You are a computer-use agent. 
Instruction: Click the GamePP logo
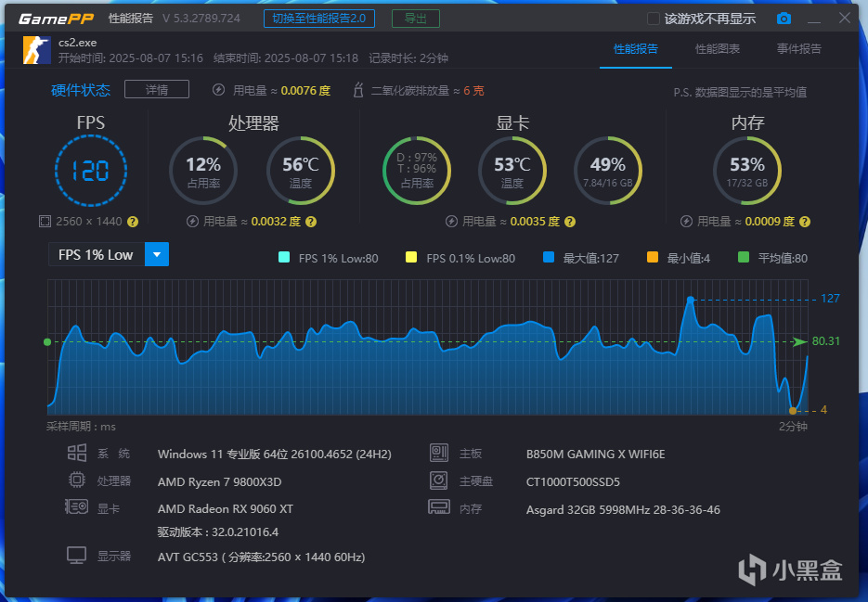pos(56,19)
